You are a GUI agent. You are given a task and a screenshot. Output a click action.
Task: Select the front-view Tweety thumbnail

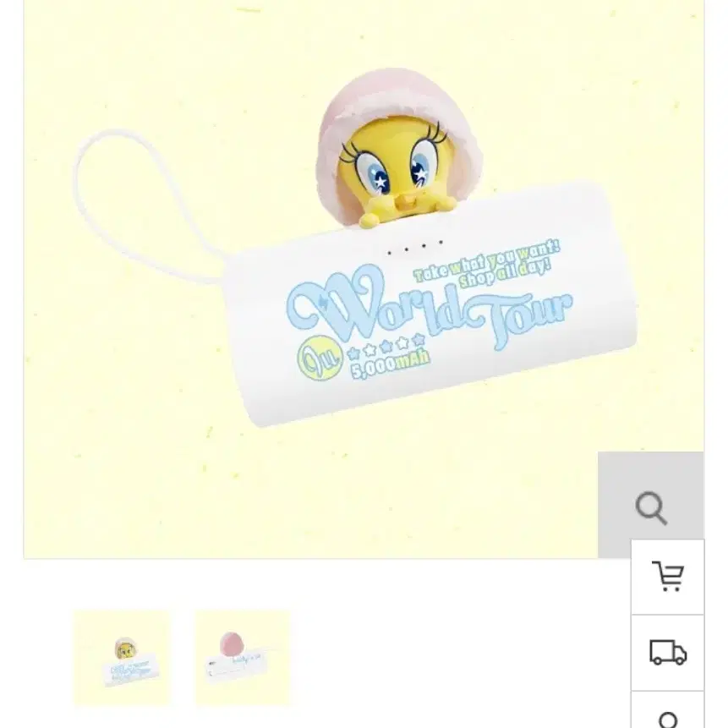coord(122,658)
